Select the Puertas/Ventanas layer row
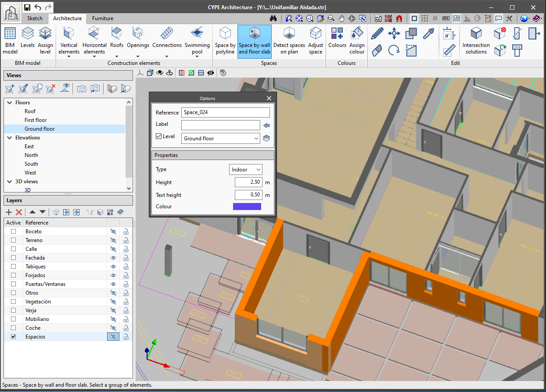 click(x=68, y=284)
